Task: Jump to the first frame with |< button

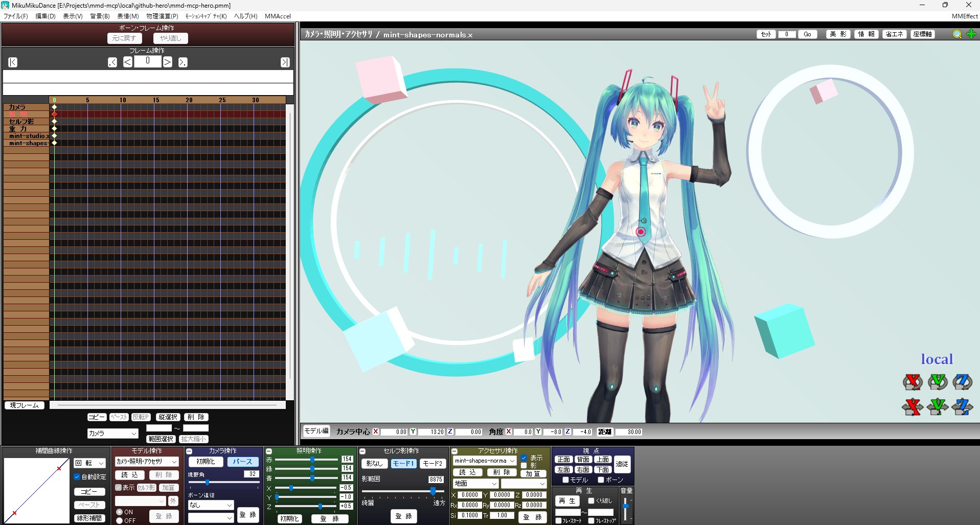Action: pyautogui.click(x=13, y=62)
